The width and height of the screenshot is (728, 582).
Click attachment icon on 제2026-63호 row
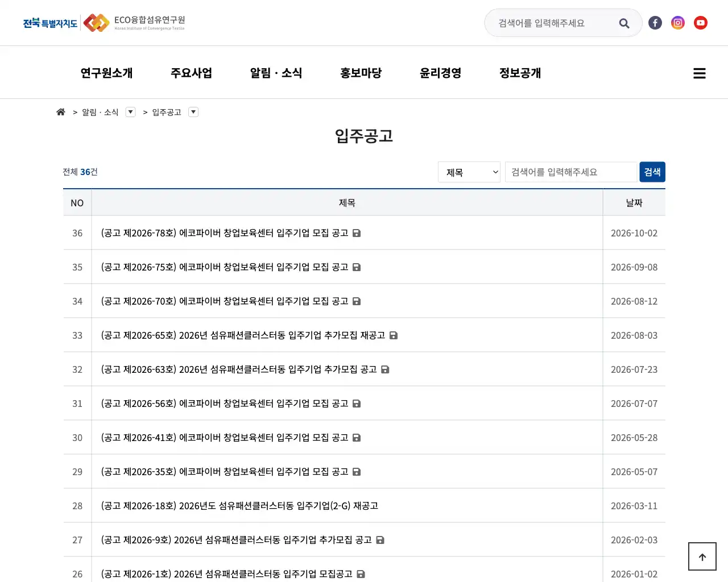click(385, 369)
